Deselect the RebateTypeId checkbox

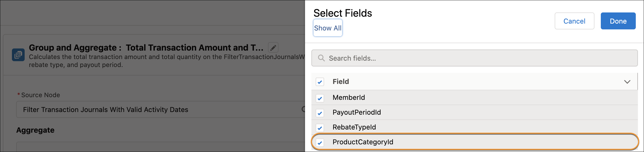pos(320,128)
